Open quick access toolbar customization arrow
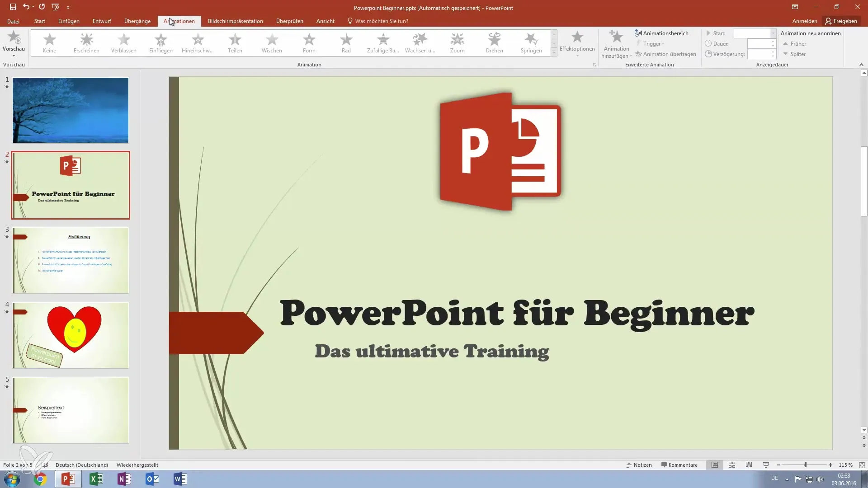868x488 pixels. point(68,7)
